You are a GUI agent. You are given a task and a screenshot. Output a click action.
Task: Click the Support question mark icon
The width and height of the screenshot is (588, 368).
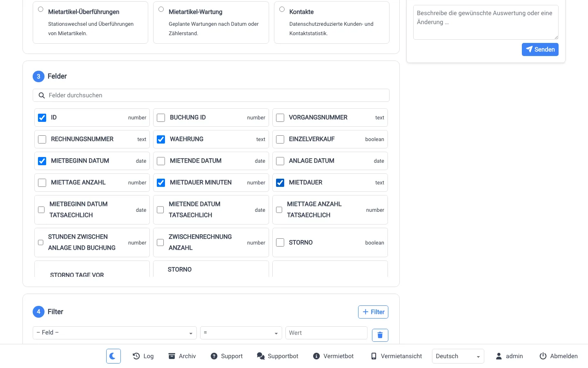[214, 356]
